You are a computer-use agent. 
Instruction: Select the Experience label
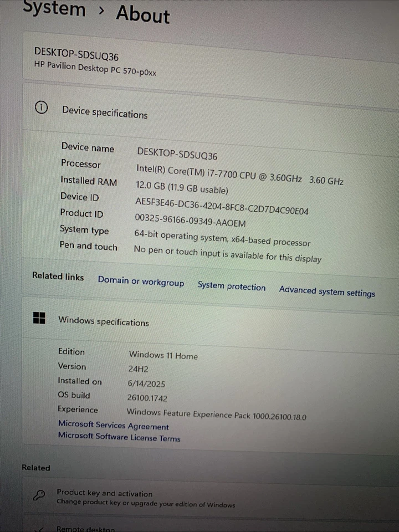[78, 409]
